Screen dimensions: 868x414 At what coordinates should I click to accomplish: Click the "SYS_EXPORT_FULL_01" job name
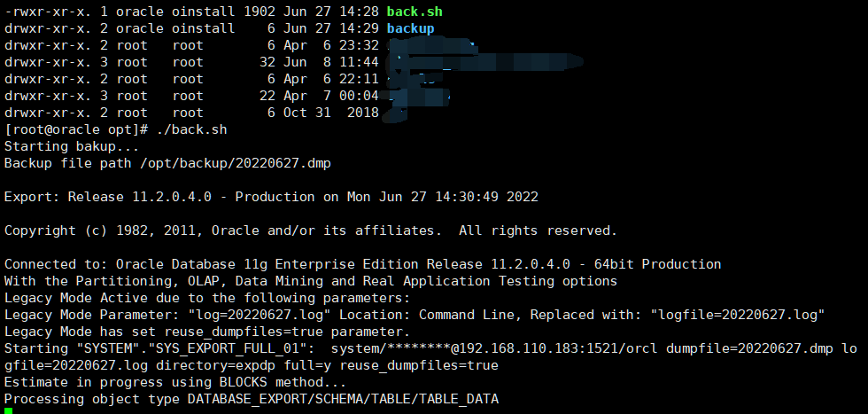251,348
